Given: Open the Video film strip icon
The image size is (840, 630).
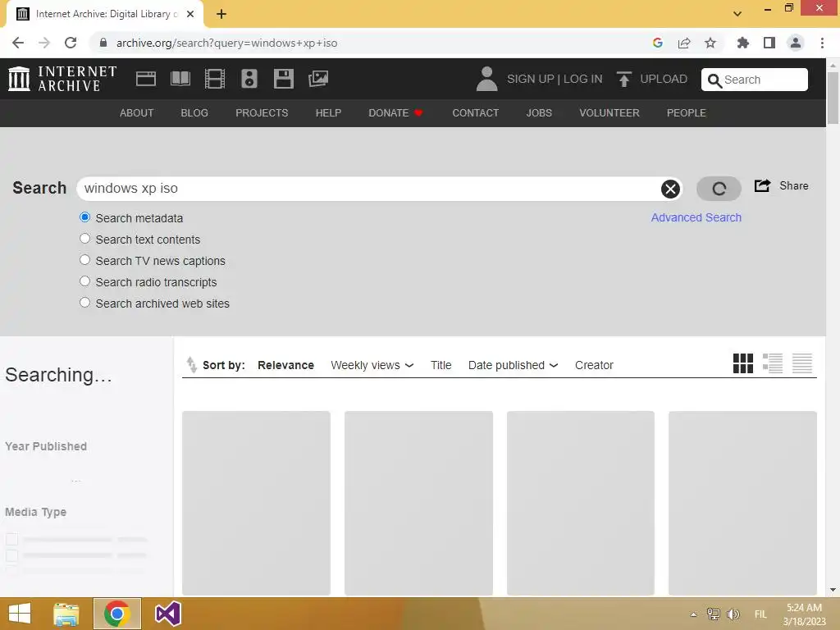Looking at the screenshot, I should (x=214, y=79).
